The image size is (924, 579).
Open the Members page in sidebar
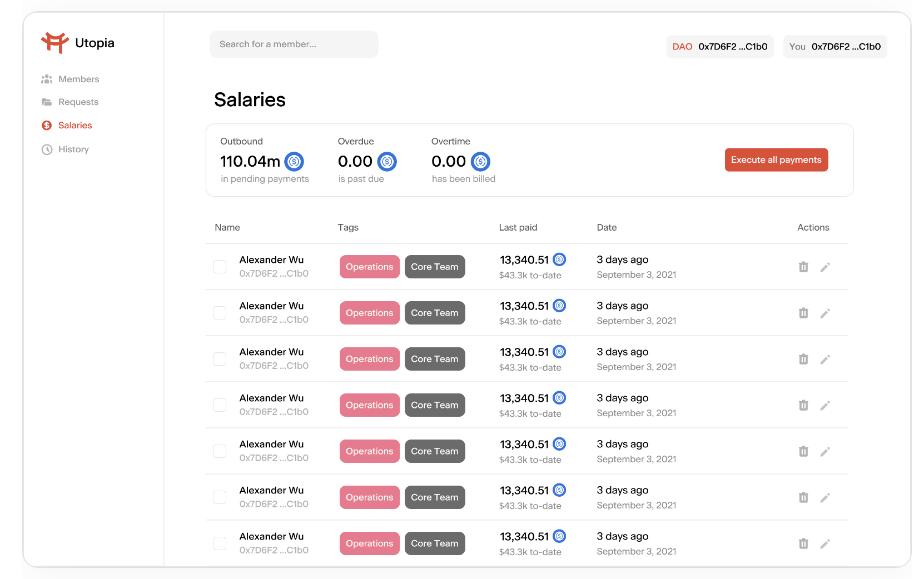pos(78,79)
